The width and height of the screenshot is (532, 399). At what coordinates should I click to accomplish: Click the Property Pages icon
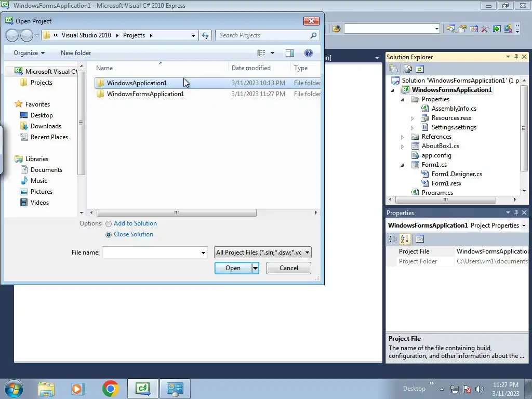tap(420, 239)
